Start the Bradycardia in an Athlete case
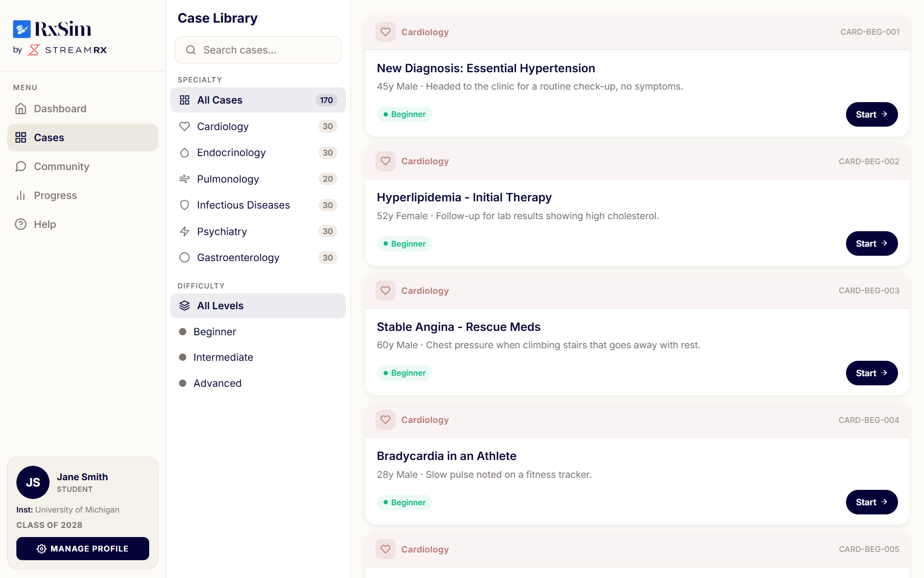Viewport: 924px width, 578px height. [872, 502]
